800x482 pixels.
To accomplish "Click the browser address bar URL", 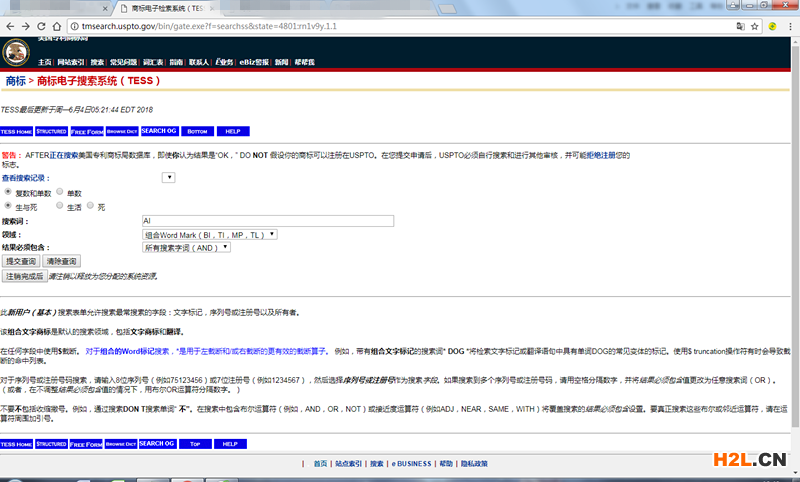I will [209, 26].
